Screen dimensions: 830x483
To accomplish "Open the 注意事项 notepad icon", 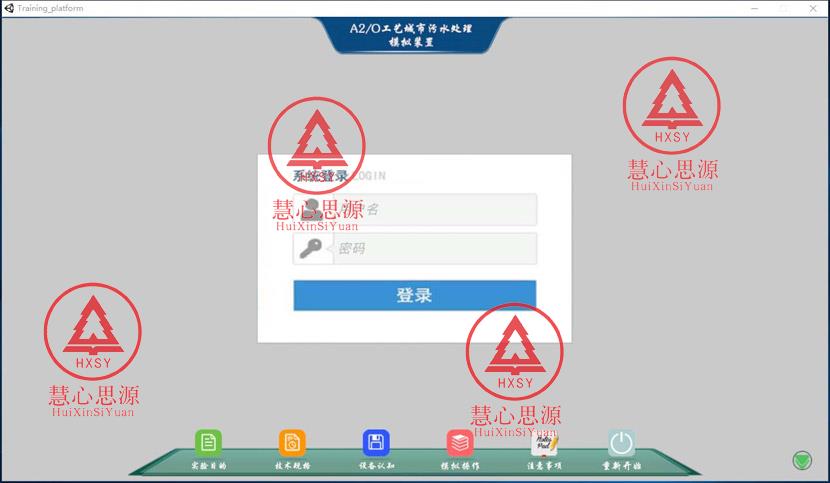I will [x=544, y=443].
